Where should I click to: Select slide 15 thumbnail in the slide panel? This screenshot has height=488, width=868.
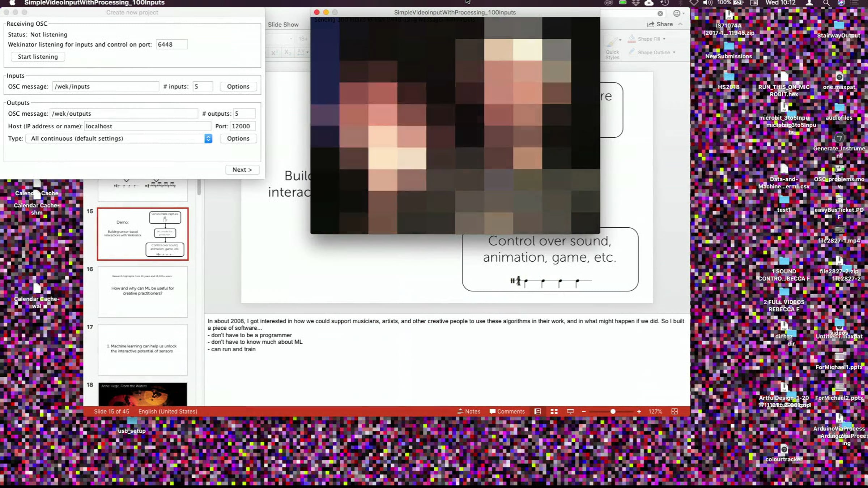pyautogui.click(x=143, y=234)
